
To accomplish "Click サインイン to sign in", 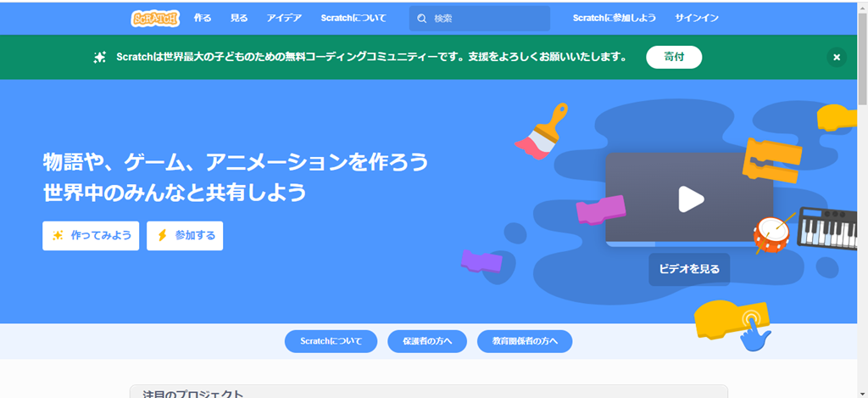I will (697, 19).
